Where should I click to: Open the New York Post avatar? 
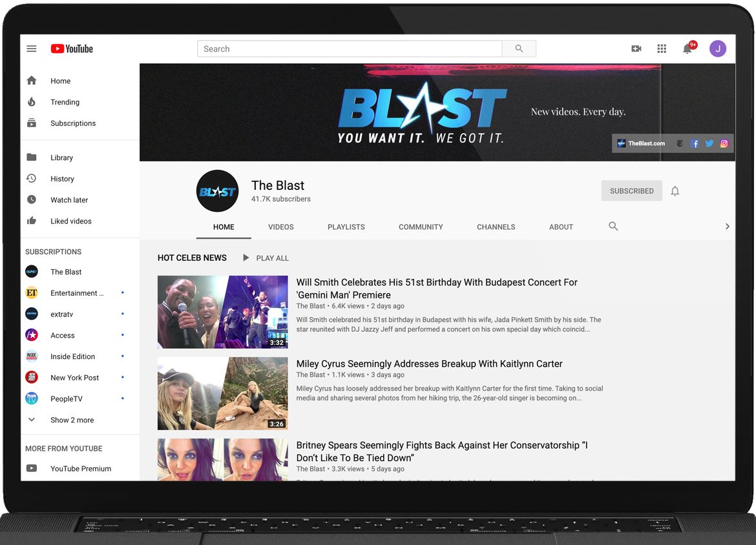[32, 377]
